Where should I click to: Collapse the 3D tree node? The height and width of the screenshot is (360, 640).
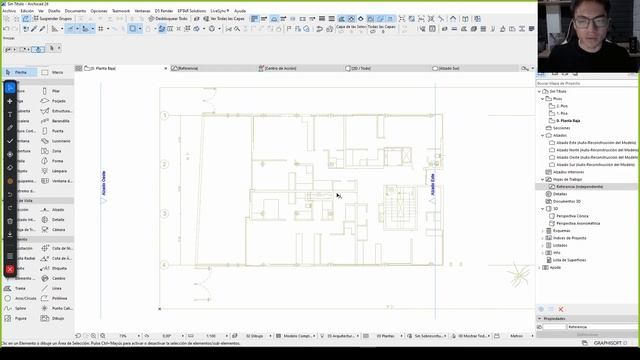[543, 209]
